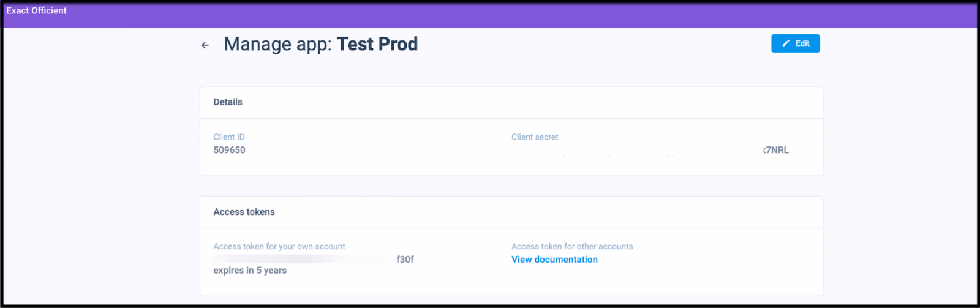Select the token ending f30f

405,260
